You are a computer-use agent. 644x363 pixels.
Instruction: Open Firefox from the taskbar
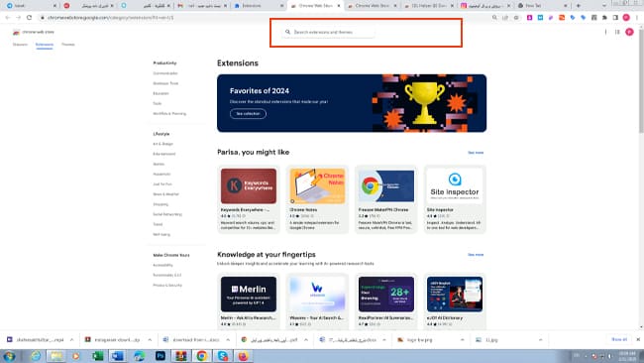[x=243, y=356]
